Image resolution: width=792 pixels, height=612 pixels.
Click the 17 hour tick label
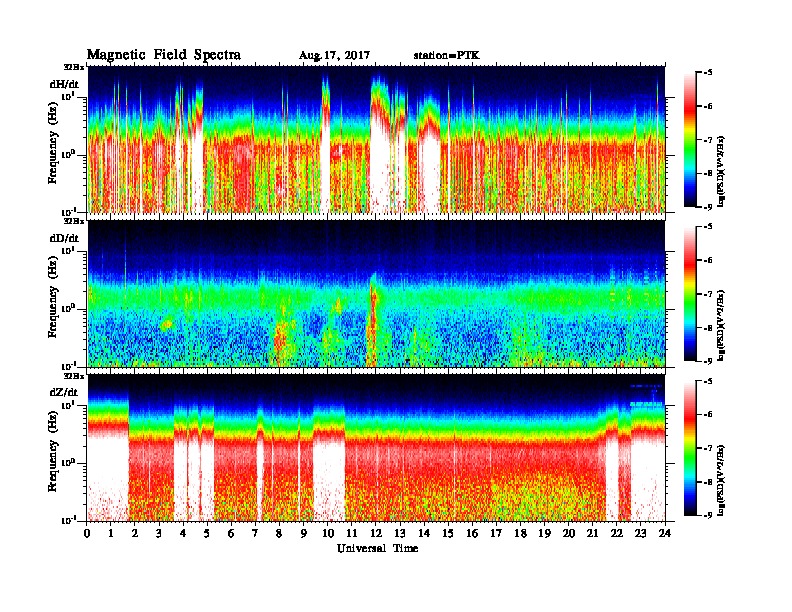[497, 534]
